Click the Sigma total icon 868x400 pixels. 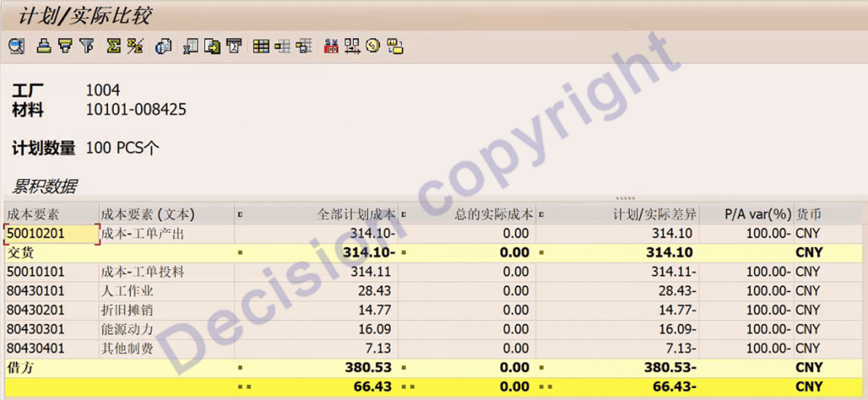pos(114,46)
